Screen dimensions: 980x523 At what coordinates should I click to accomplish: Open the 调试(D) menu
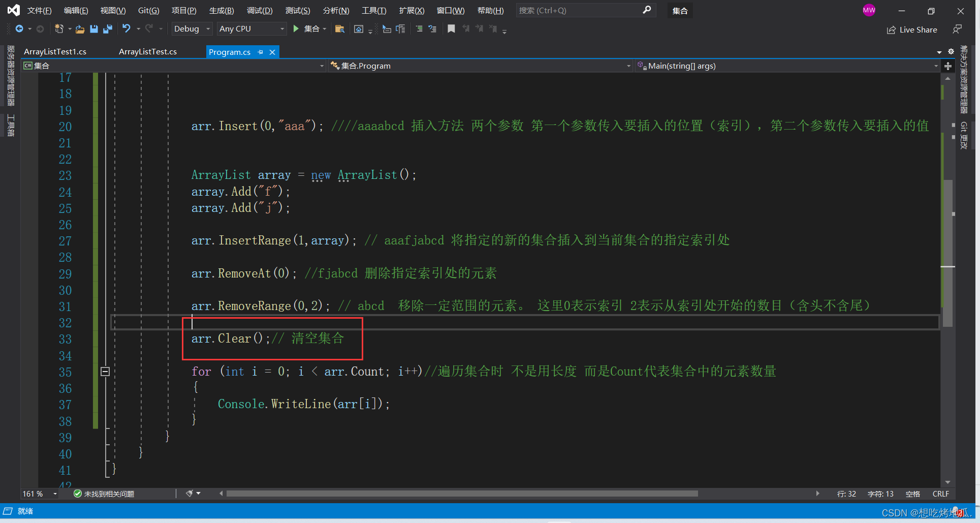(x=260, y=11)
